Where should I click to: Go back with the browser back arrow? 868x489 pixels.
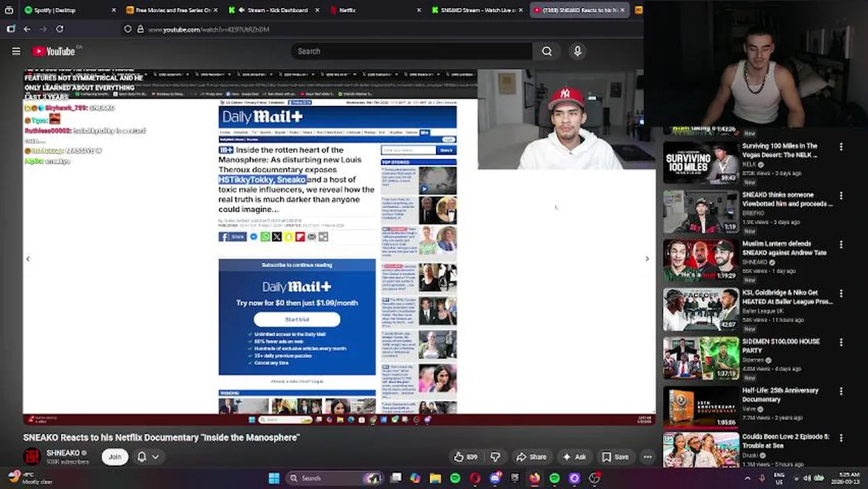[x=27, y=29]
